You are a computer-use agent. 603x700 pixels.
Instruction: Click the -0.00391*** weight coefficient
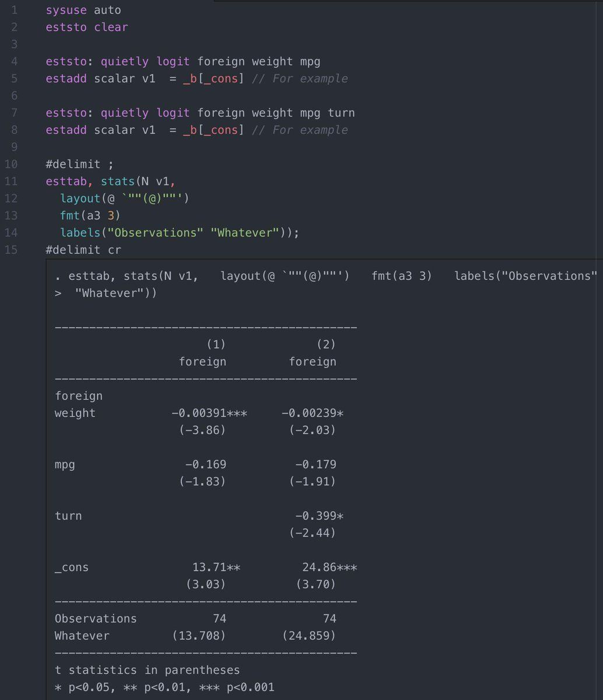pyautogui.click(x=209, y=413)
